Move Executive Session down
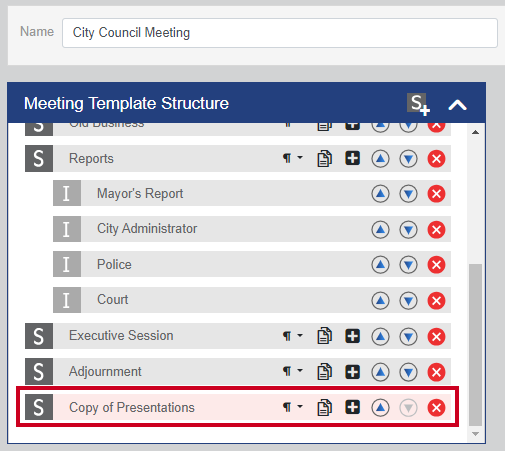Image resolution: width=505 pixels, height=451 pixels. (x=408, y=336)
